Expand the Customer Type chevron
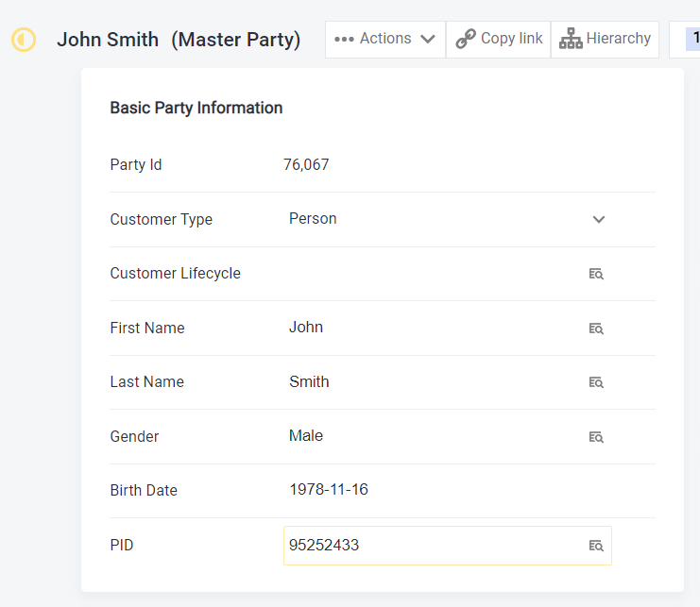This screenshot has width=700, height=607. pyautogui.click(x=598, y=219)
